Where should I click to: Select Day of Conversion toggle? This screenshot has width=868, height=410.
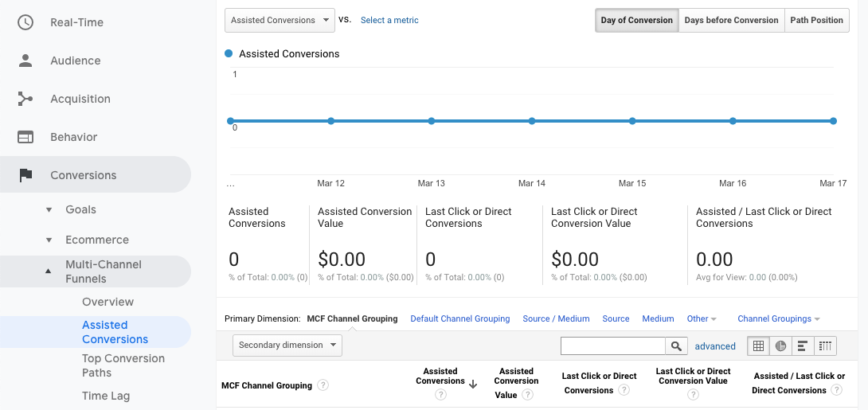(636, 21)
